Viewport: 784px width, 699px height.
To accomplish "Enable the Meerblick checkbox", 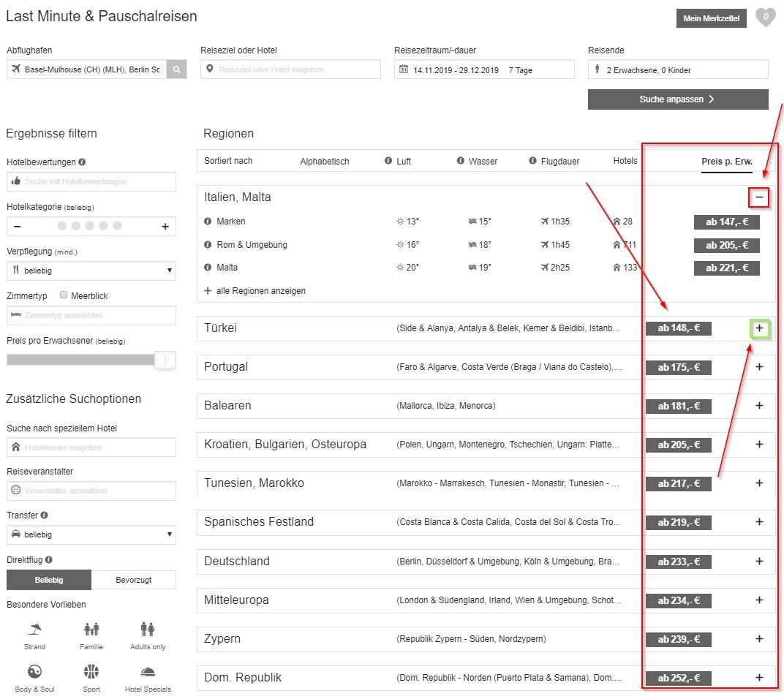I will pos(64,295).
